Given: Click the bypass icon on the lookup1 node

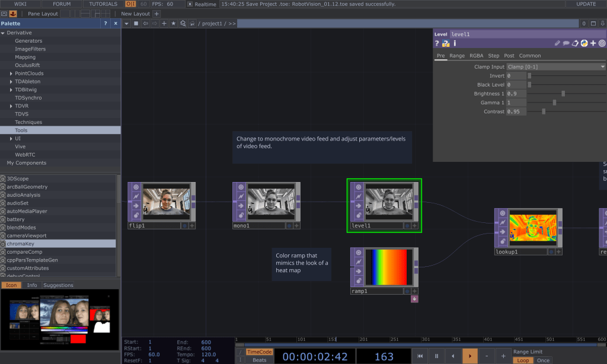Looking at the screenshot, I should 501,222.
